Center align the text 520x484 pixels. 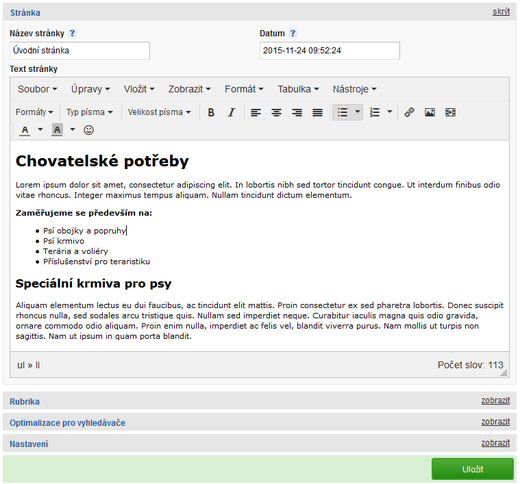pyautogui.click(x=276, y=112)
